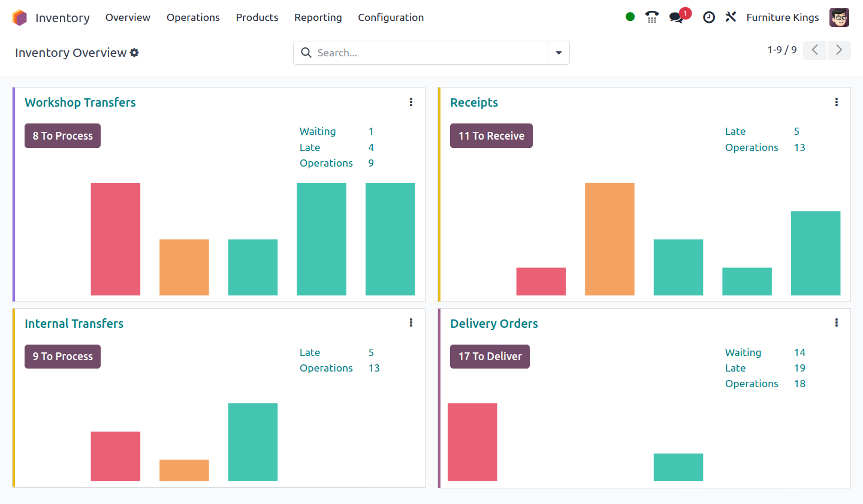Screen dimensions: 863x504
Task: Click the green online status dot
Action: point(630,17)
